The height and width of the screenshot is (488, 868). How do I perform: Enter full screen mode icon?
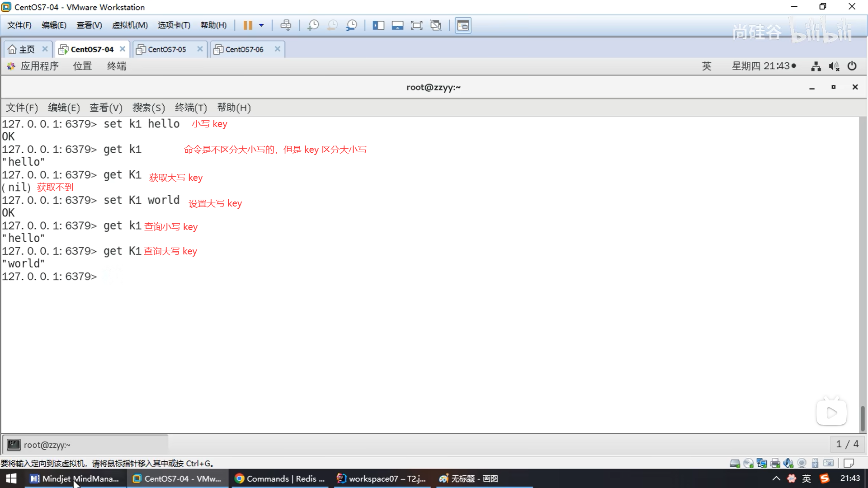[x=416, y=25]
